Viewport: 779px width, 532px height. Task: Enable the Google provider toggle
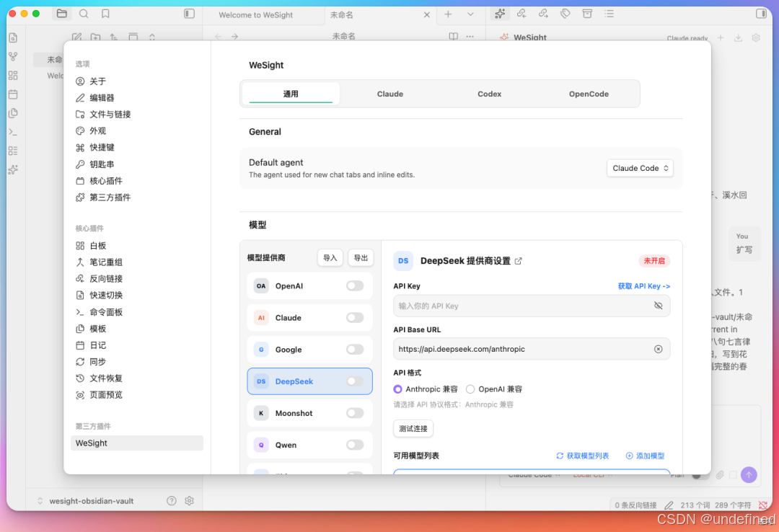355,349
